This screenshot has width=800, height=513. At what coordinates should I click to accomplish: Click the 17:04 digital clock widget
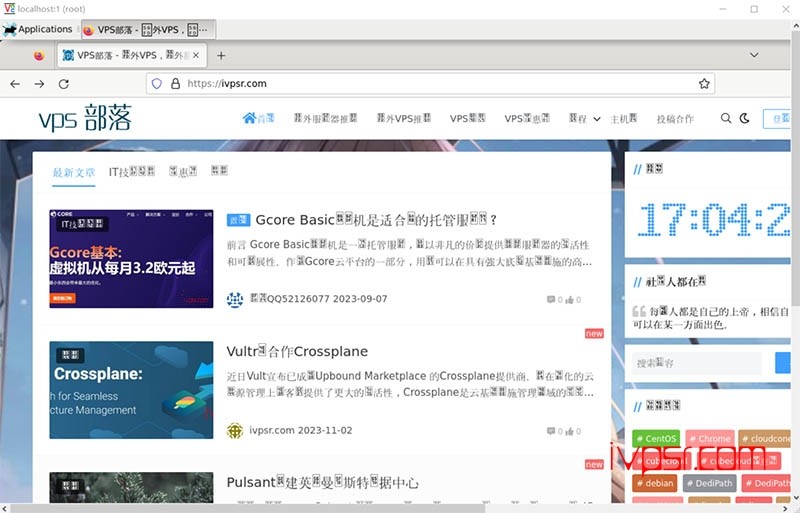click(x=713, y=219)
